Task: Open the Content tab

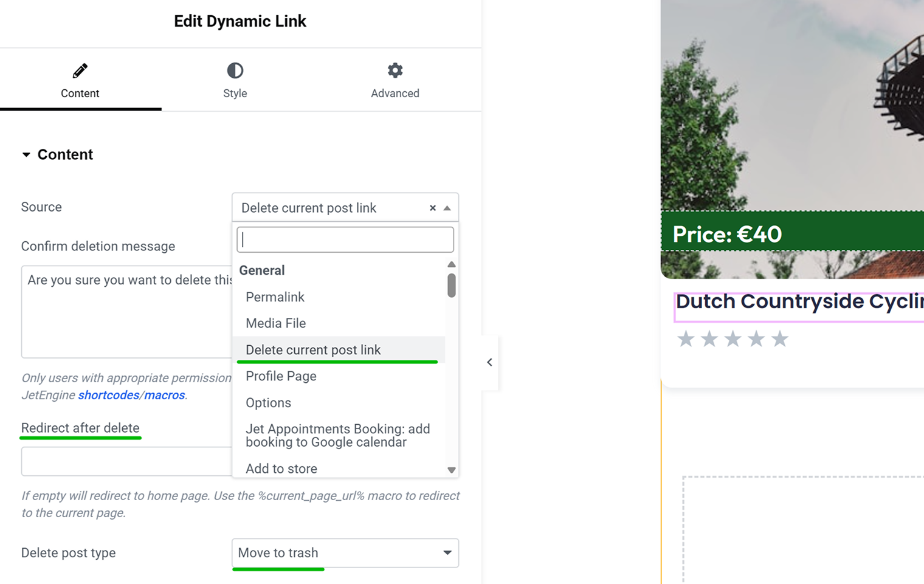Action: pyautogui.click(x=80, y=80)
